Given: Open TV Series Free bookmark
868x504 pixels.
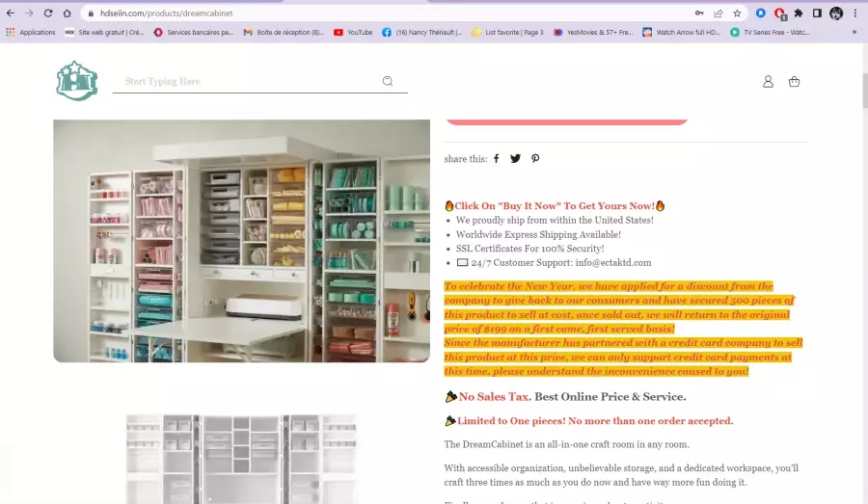Looking at the screenshot, I should 770,33.
